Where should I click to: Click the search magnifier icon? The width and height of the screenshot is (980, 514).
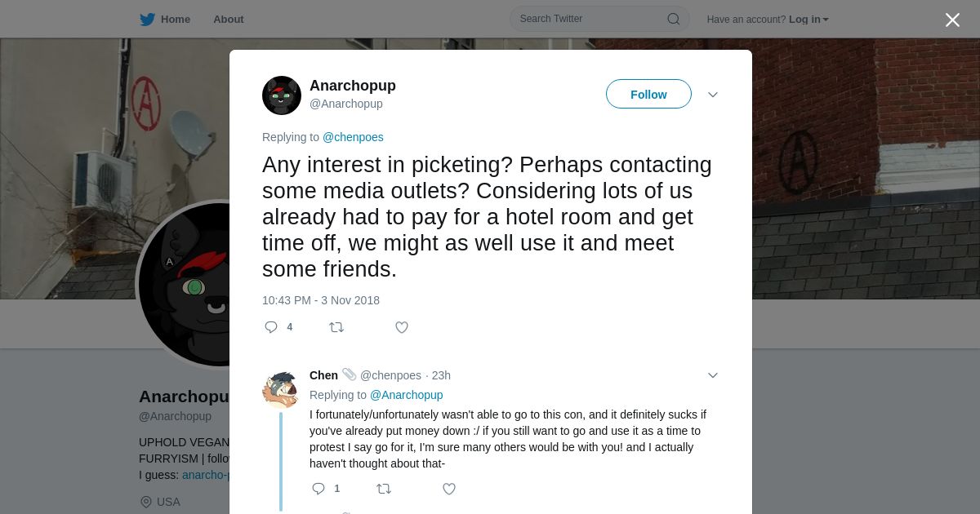tap(673, 19)
